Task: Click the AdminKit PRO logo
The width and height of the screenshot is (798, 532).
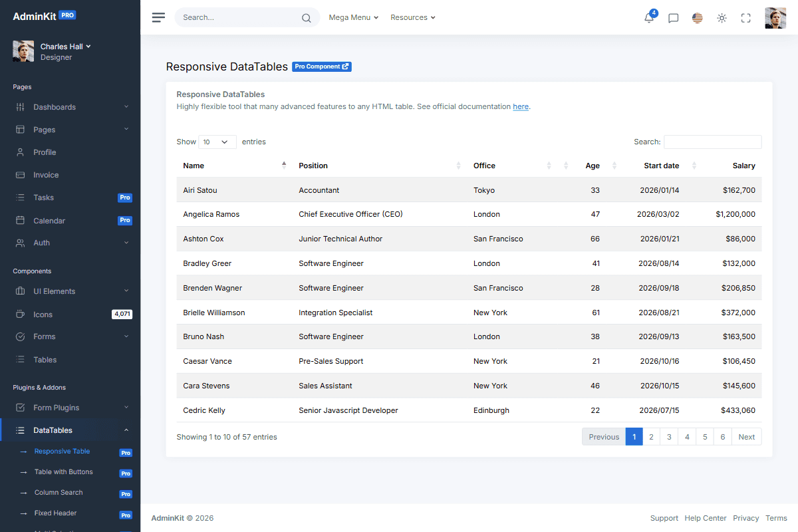Action: click(x=45, y=16)
